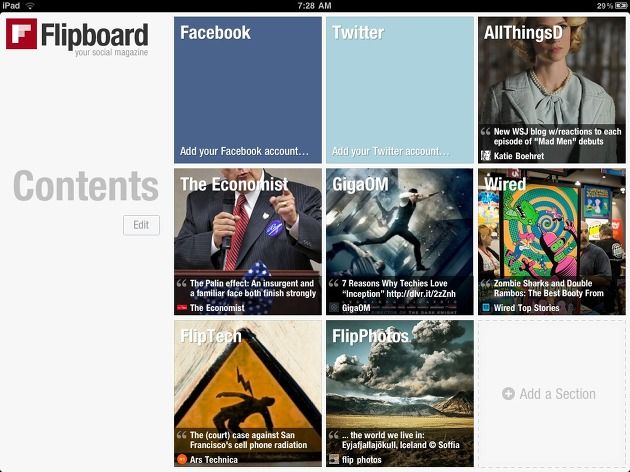Open the 7 Reasons Techies Love Inception headline
The image size is (630, 472).
(x=399, y=288)
